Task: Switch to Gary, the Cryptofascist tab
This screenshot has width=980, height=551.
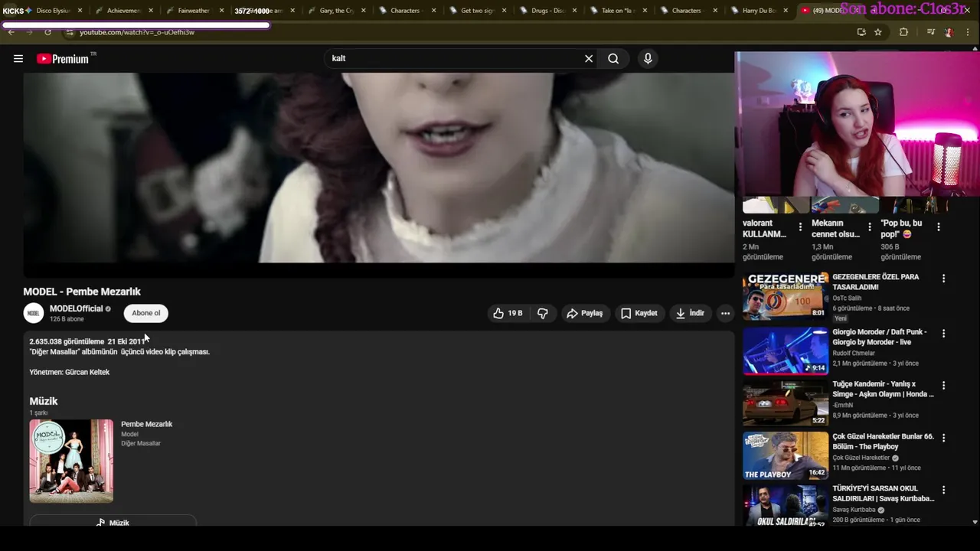Action: [336, 11]
